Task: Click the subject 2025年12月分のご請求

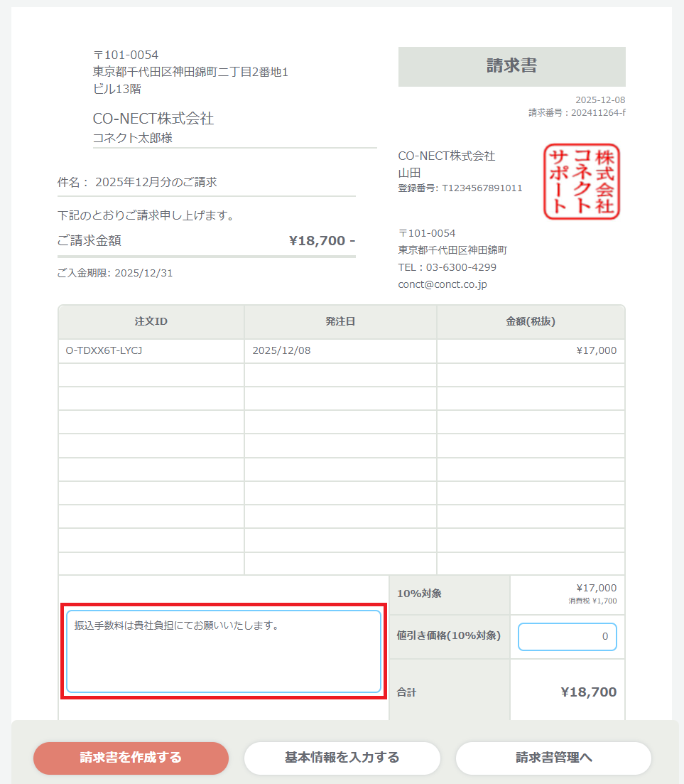Action: point(156,182)
